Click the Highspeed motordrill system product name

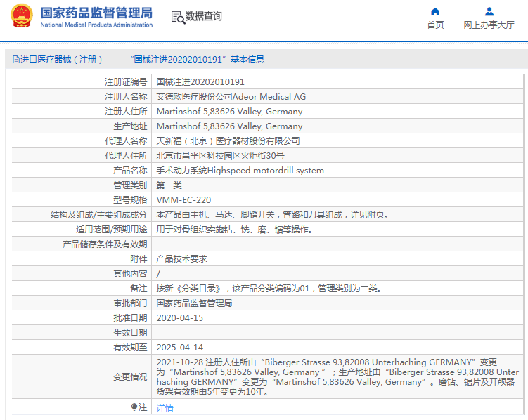tap(240, 171)
